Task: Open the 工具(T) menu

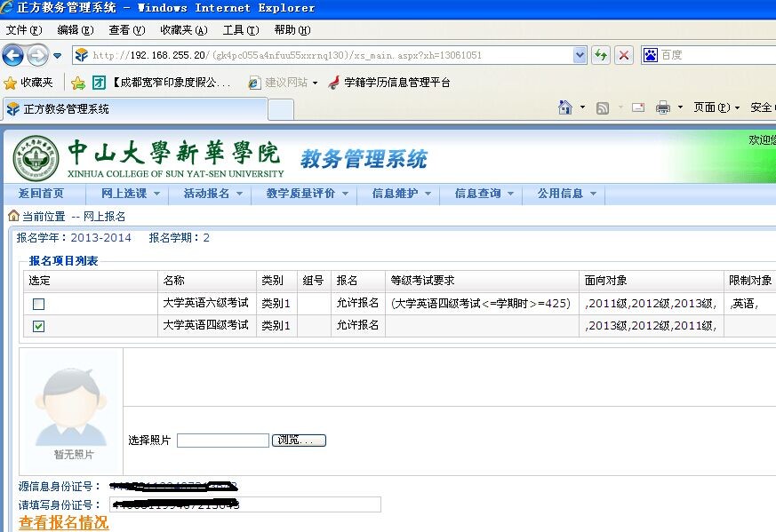Action: (240, 30)
